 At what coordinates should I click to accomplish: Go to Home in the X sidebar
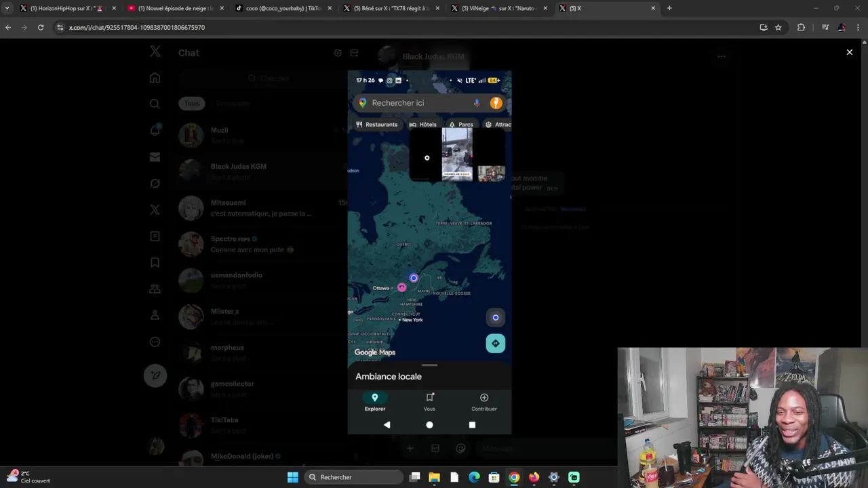click(155, 78)
